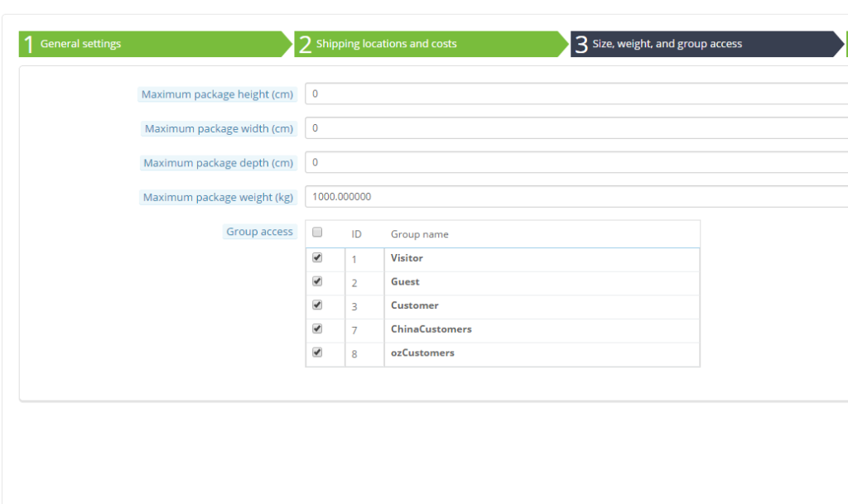Toggle the select-all checkbox in group header

(x=317, y=233)
